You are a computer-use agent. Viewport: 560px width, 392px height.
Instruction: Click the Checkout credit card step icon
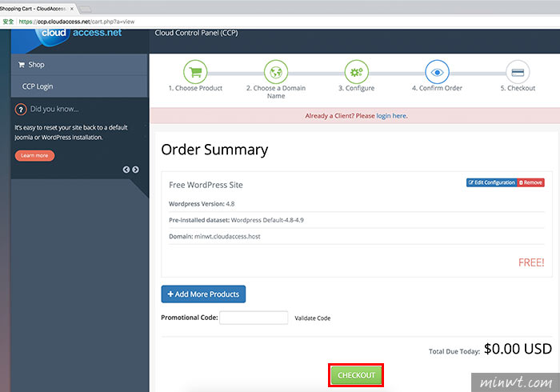[x=518, y=72]
